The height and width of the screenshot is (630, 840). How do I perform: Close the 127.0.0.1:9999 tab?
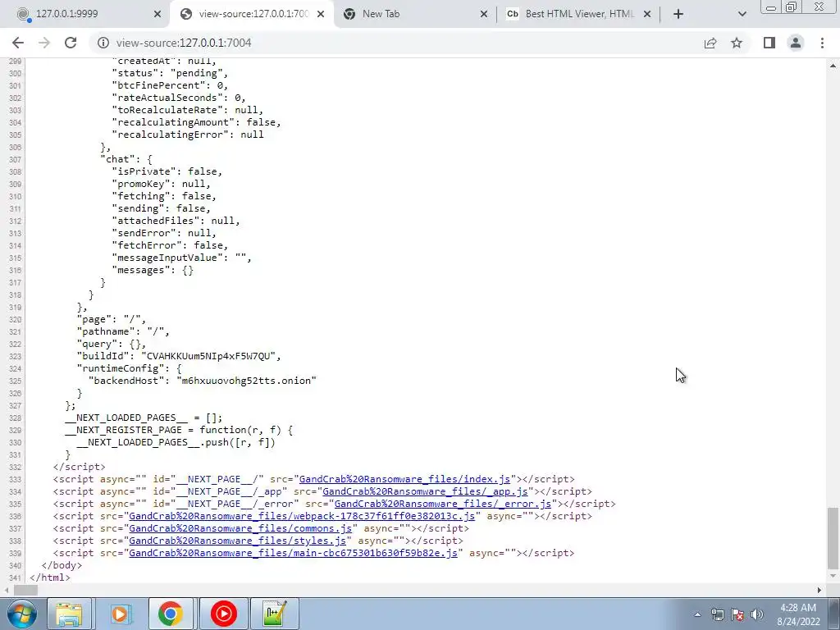click(157, 14)
